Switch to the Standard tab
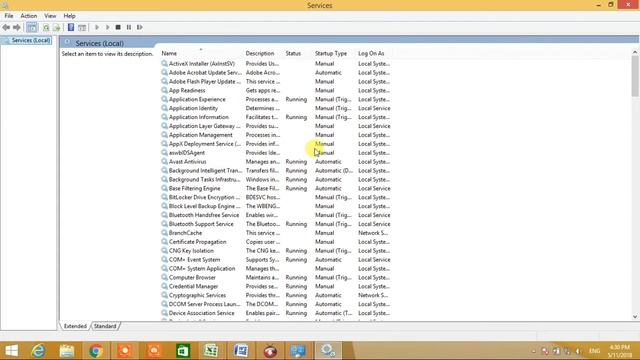640x360 pixels. tap(105, 326)
